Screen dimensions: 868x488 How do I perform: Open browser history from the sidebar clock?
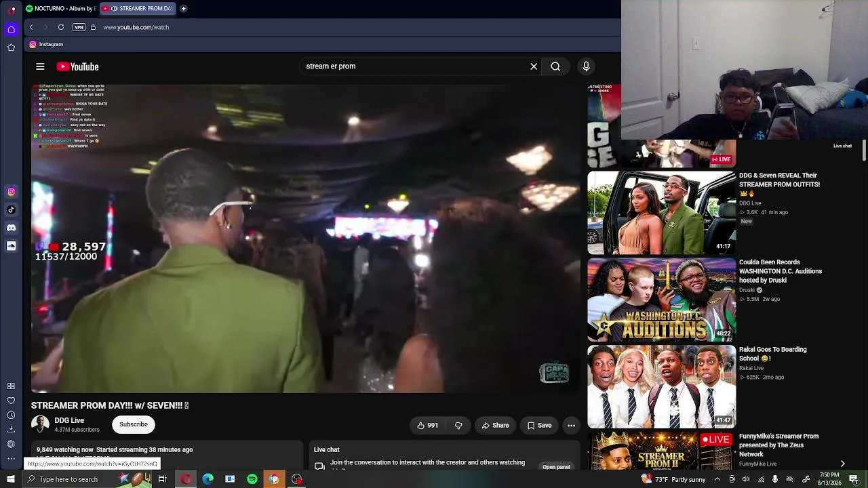coord(11,415)
